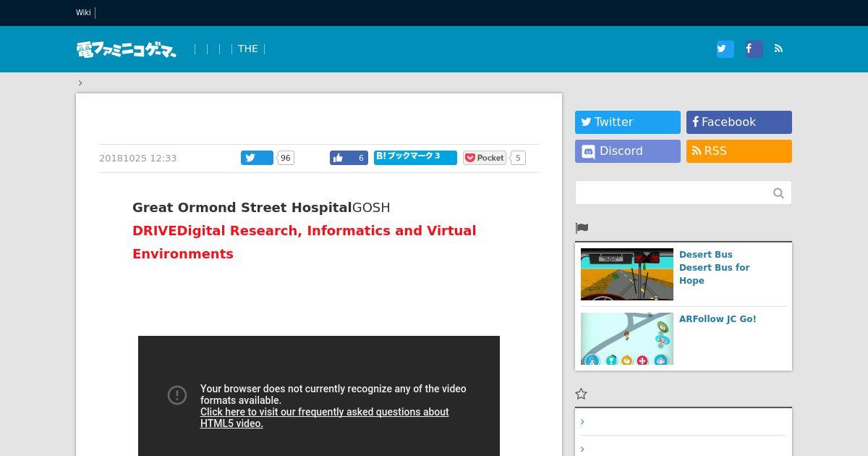
Task: Open the Wiki link in top bar
Action: click(83, 12)
